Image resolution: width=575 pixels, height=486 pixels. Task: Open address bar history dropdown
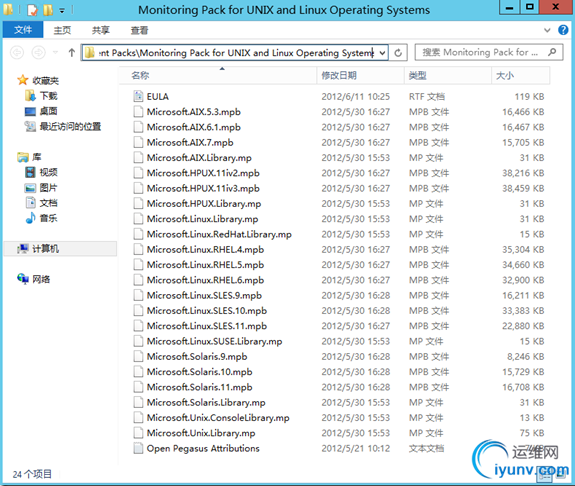pyautogui.click(x=382, y=53)
